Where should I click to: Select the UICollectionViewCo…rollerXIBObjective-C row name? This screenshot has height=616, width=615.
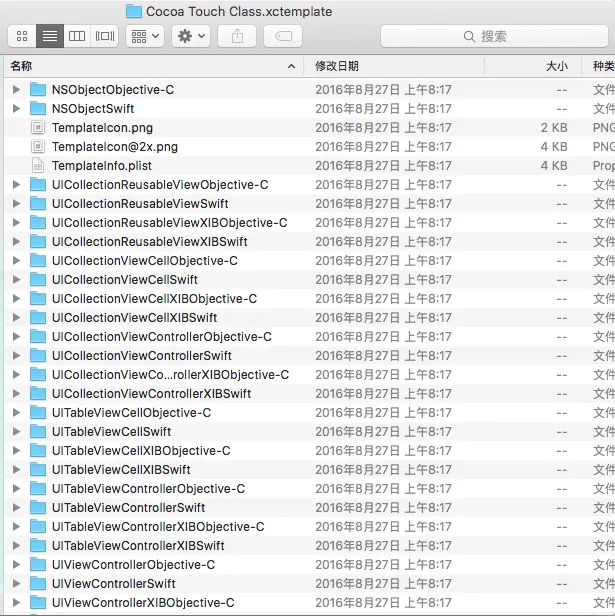[x=170, y=374]
